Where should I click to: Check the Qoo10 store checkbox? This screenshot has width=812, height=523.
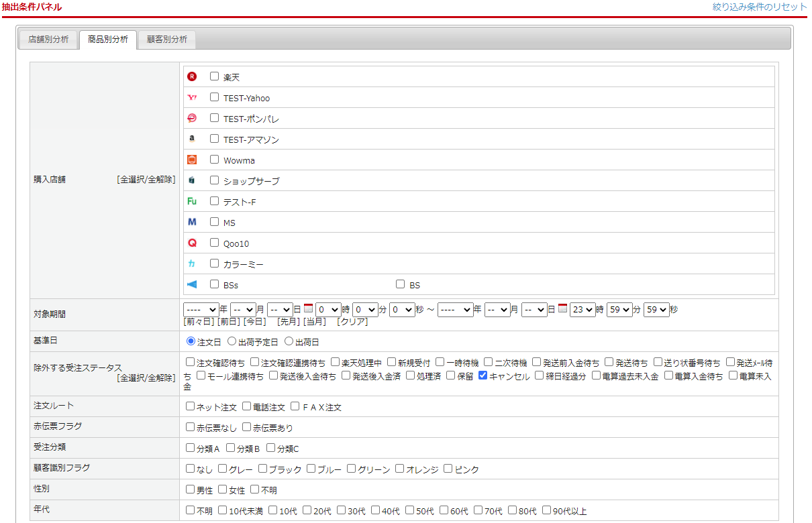pos(214,243)
